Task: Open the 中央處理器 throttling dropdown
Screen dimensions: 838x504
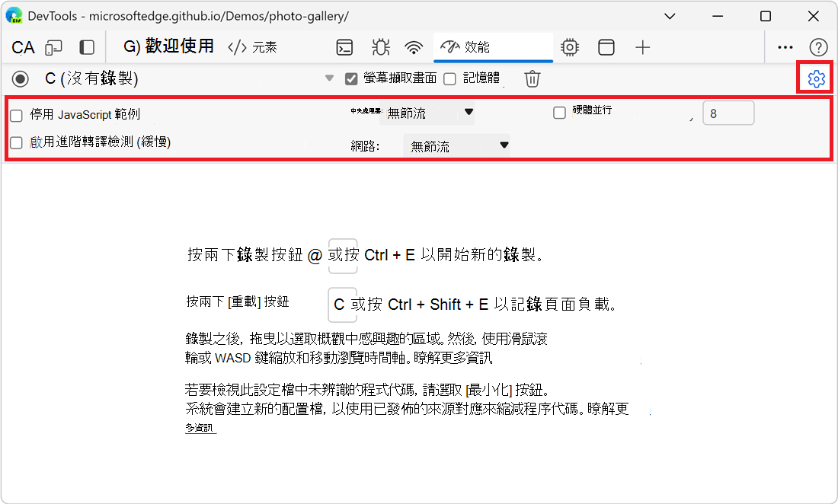Action: [x=427, y=112]
